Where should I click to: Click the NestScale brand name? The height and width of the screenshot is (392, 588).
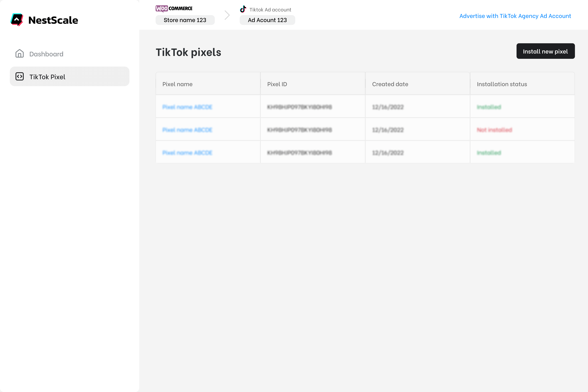coord(53,20)
